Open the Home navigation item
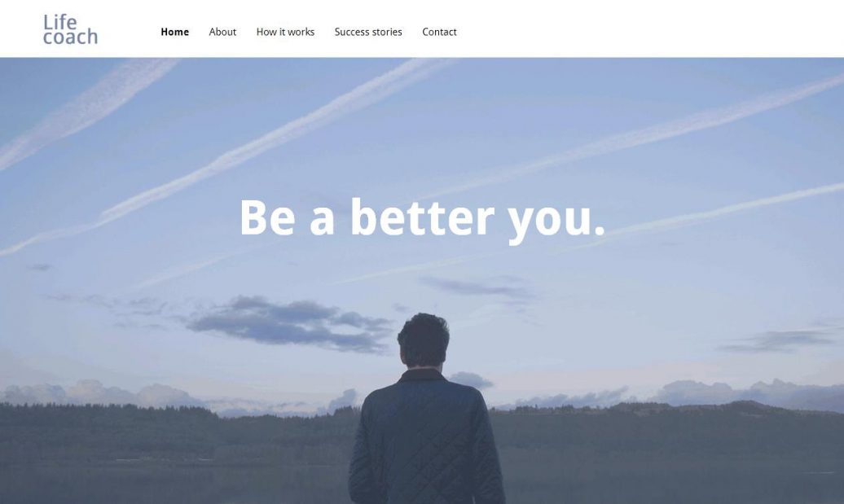 (x=175, y=32)
